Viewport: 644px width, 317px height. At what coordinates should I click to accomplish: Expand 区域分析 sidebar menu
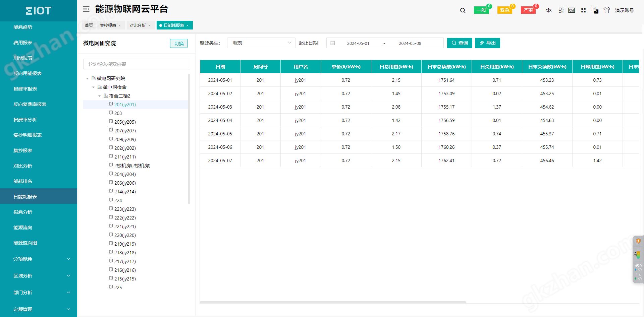pyautogui.click(x=39, y=276)
